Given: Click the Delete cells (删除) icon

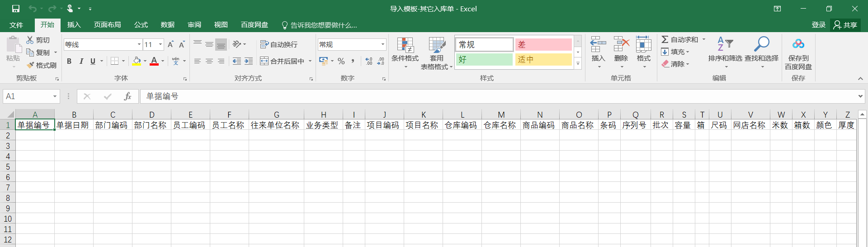Looking at the screenshot, I should coord(621,44).
